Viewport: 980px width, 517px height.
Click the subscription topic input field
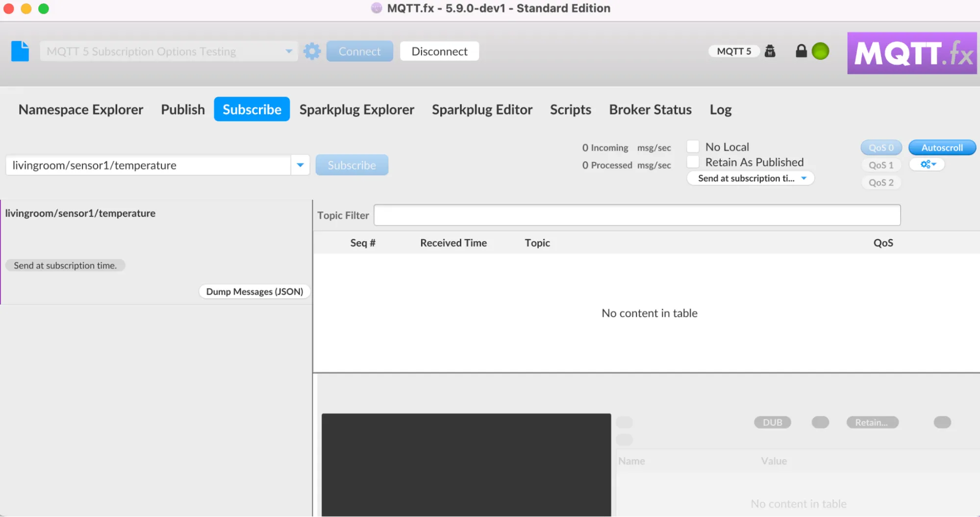coord(148,165)
